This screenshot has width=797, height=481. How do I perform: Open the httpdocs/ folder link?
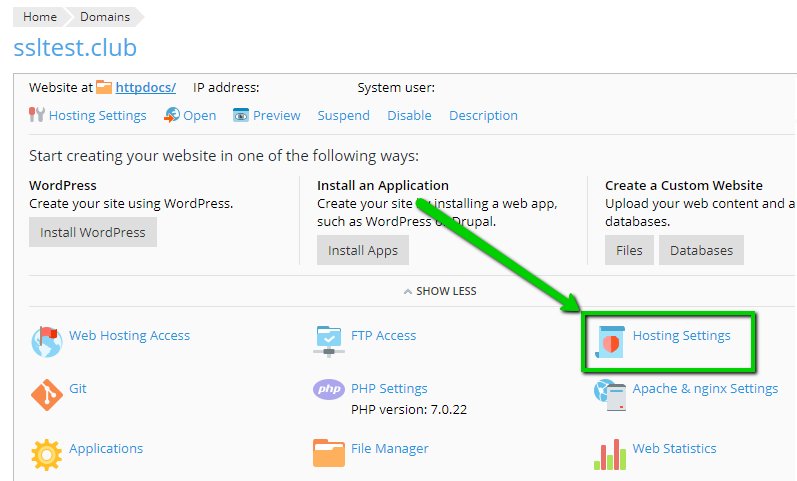pyautogui.click(x=145, y=88)
